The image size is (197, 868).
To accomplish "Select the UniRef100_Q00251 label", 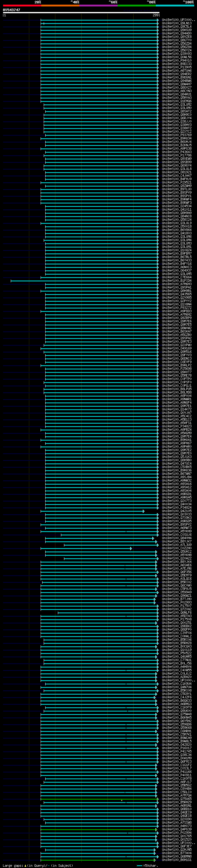I will tap(177, 623).
